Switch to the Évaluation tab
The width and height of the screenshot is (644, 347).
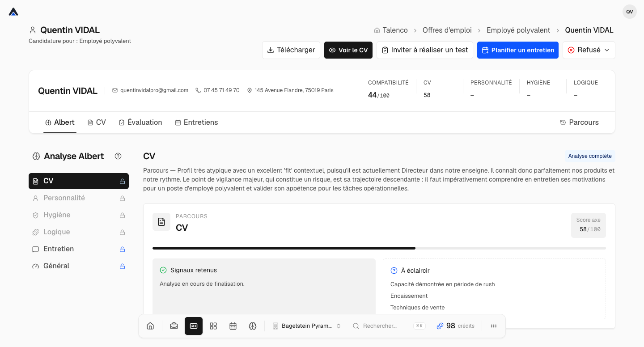click(x=140, y=122)
